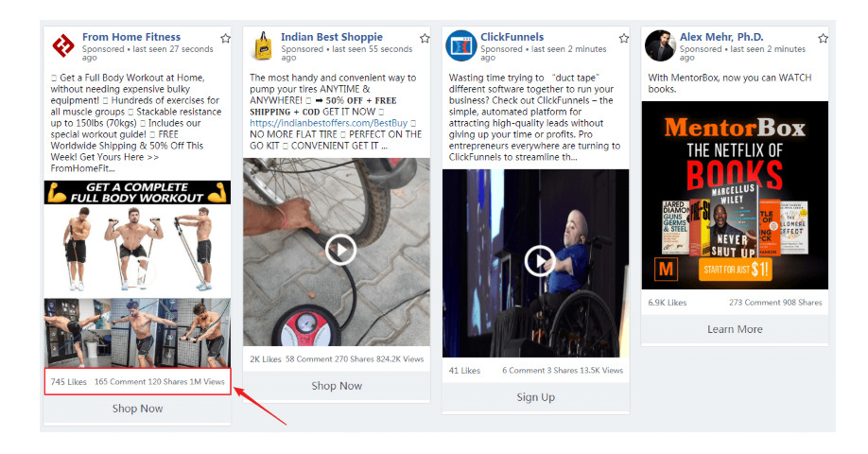Mark the ClickFunnels ad as favorite

pyautogui.click(x=624, y=38)
